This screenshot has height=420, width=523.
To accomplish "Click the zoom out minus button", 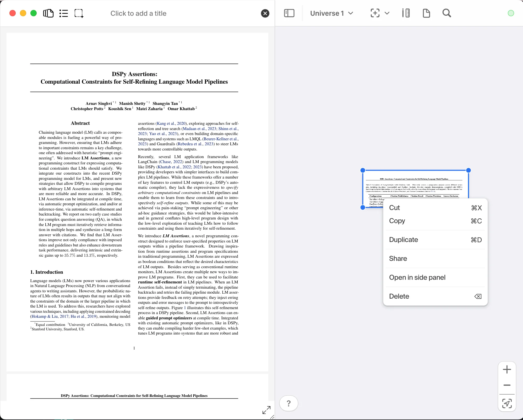I will [x=507, y=385].
